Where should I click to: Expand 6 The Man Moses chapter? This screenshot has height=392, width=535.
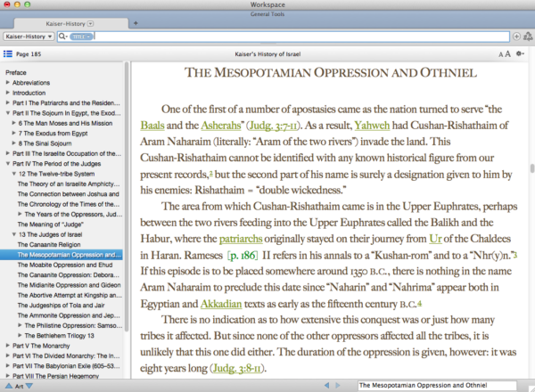pyautogui.click(x=14, y=123)
